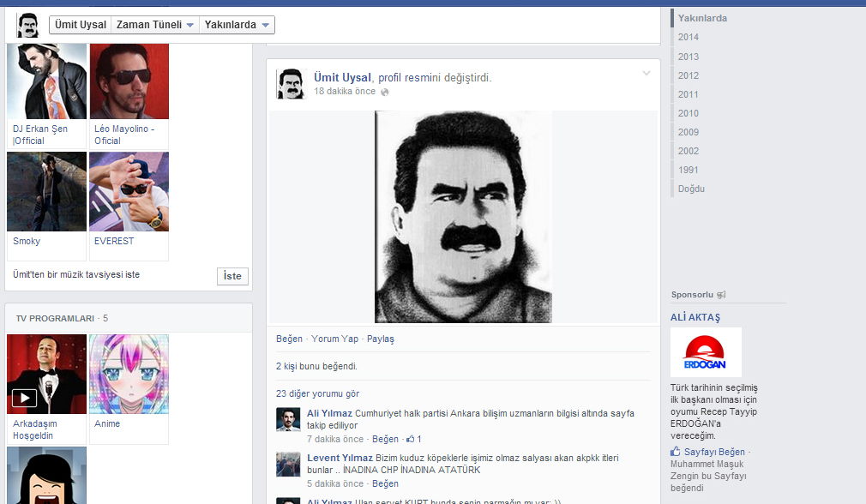The height and width of the screenshot is (504, 866).
Task: Click the EVEREST page name link
Action: [x=114, y=241]
